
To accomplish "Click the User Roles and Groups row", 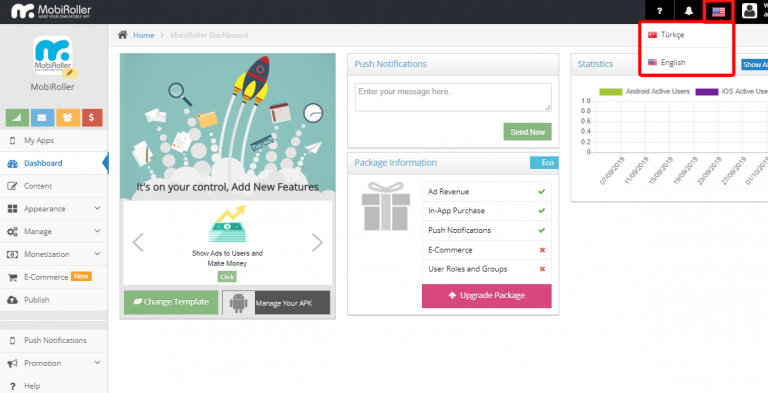I will (487, 269).
